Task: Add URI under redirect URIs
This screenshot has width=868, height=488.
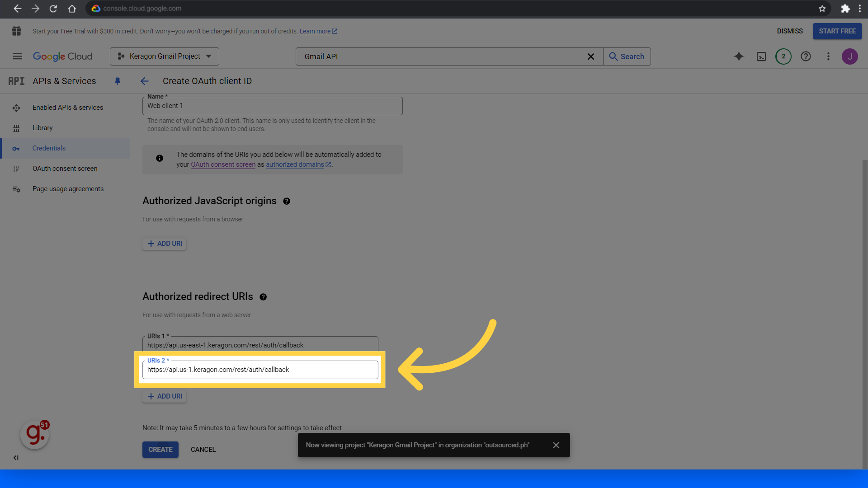Action: pyautogui.click(x=165, y=396)
